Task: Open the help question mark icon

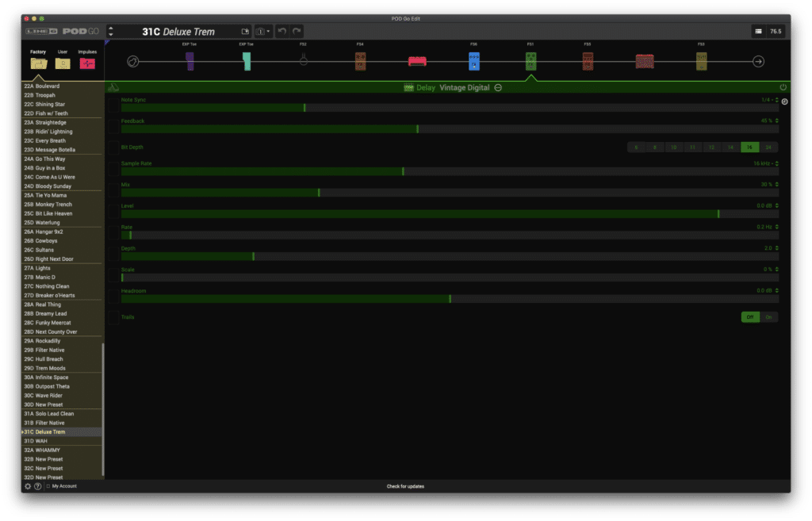Action: click(x=37, y=486)
